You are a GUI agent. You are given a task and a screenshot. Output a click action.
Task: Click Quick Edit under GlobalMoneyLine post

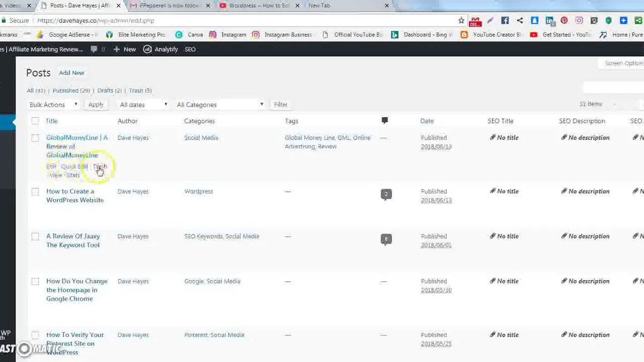coord(74,166)
